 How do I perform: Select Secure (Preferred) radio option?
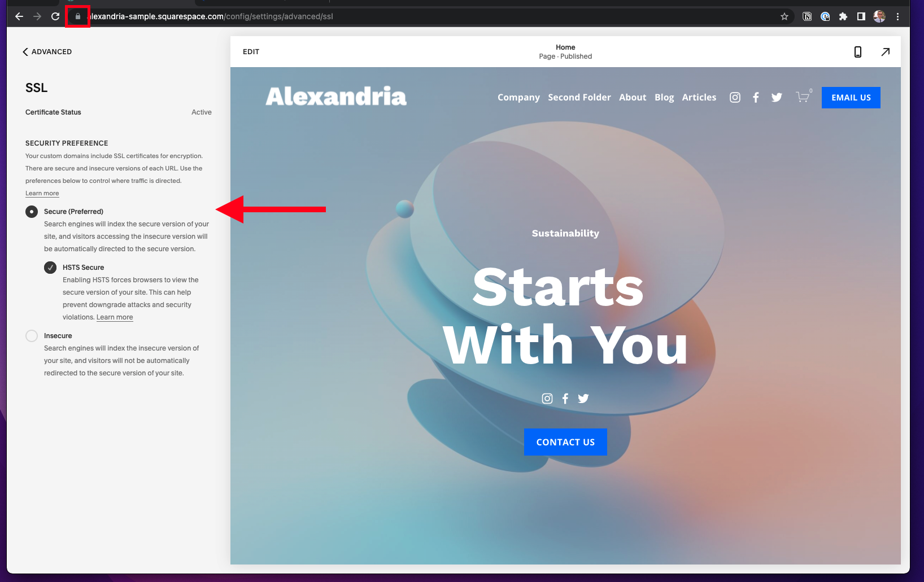coord(32,212)
